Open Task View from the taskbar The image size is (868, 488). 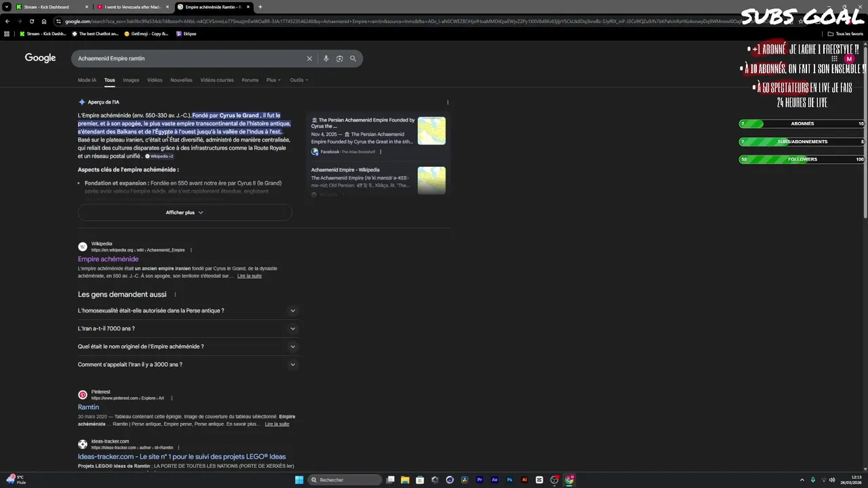point(391,480)
